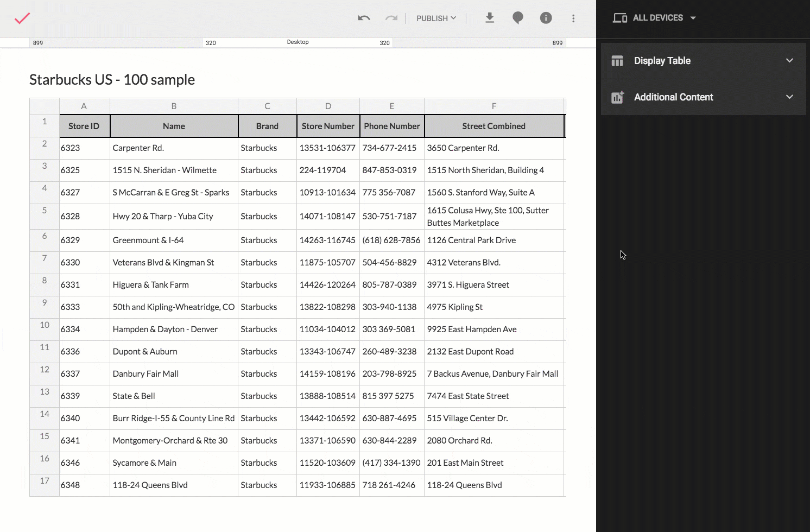The width and height of the screenshot is (810, 532).
Task: Expand the Display Table section chevron
Action: 789,60
